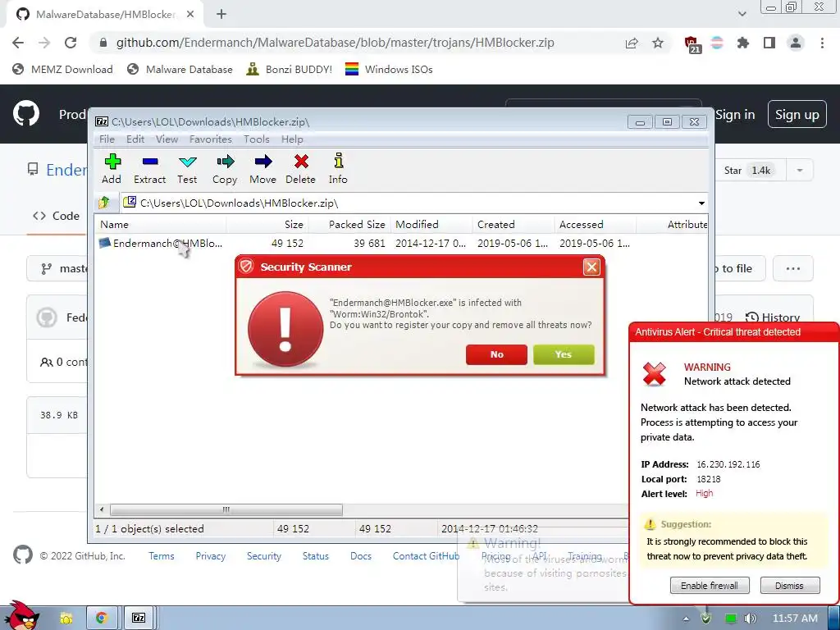Reload the GitHub page

(71, 43)
